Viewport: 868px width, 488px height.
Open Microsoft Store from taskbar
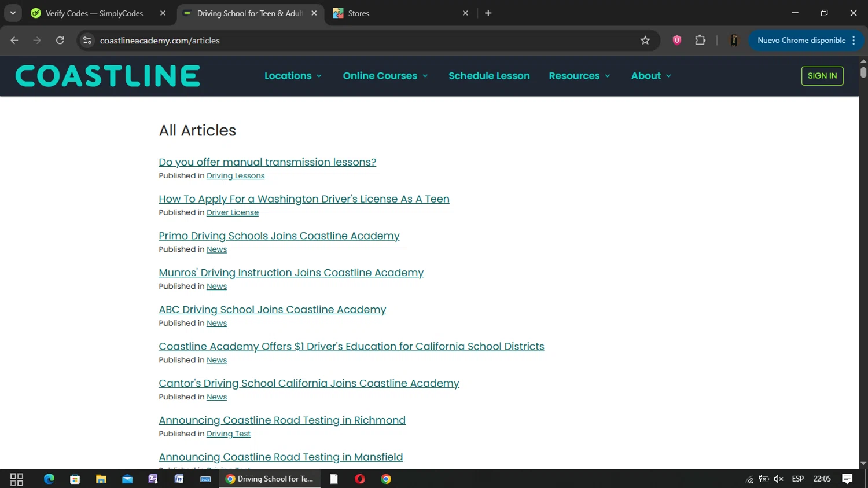point(75,479)
